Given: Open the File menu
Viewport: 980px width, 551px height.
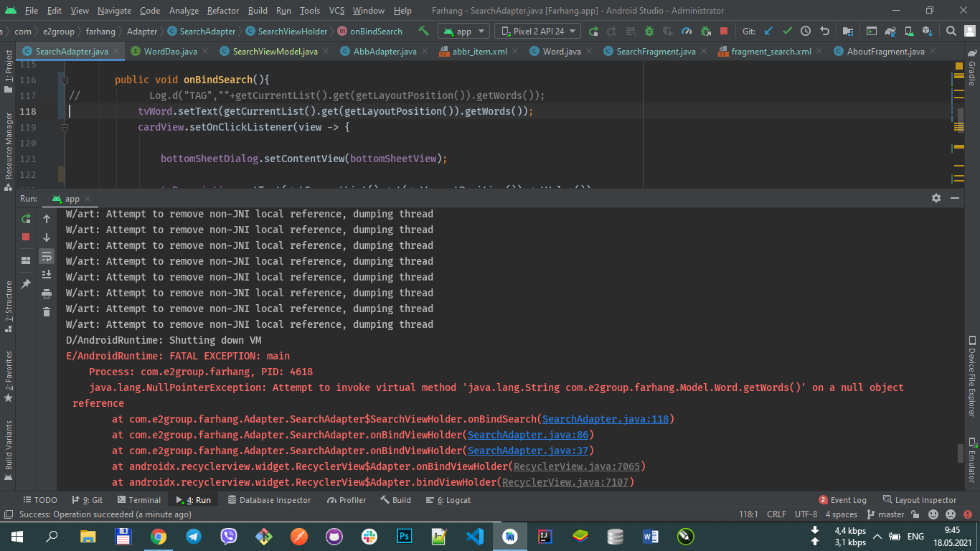Looking at the screenshot, I should [x=31, y=11].
